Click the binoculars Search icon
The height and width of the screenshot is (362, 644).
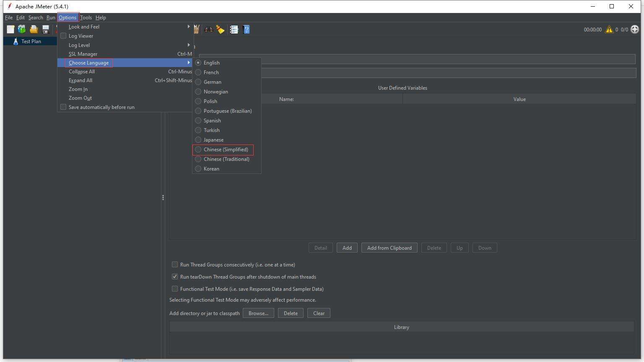coord(208,29)
